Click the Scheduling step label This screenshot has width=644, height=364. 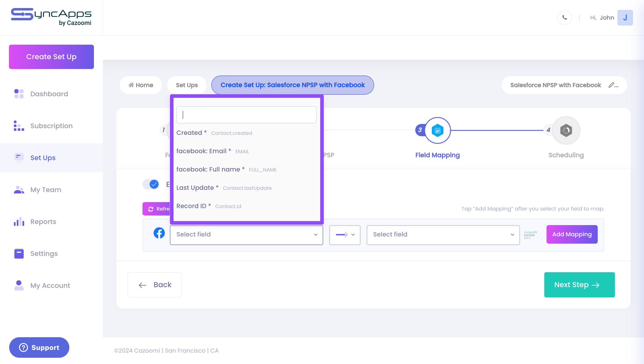[x=566, y=155]
